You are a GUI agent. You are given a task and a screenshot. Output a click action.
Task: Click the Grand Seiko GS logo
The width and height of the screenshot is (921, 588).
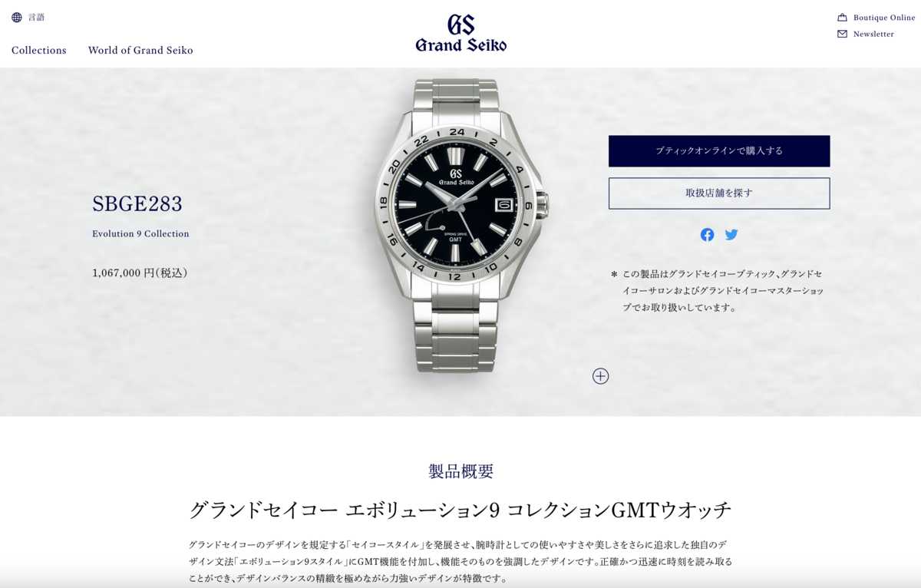click(461, 33)
